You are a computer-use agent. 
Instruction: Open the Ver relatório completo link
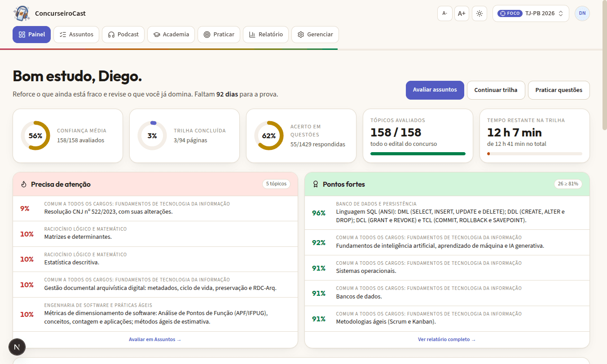click(x=447, y=340)
